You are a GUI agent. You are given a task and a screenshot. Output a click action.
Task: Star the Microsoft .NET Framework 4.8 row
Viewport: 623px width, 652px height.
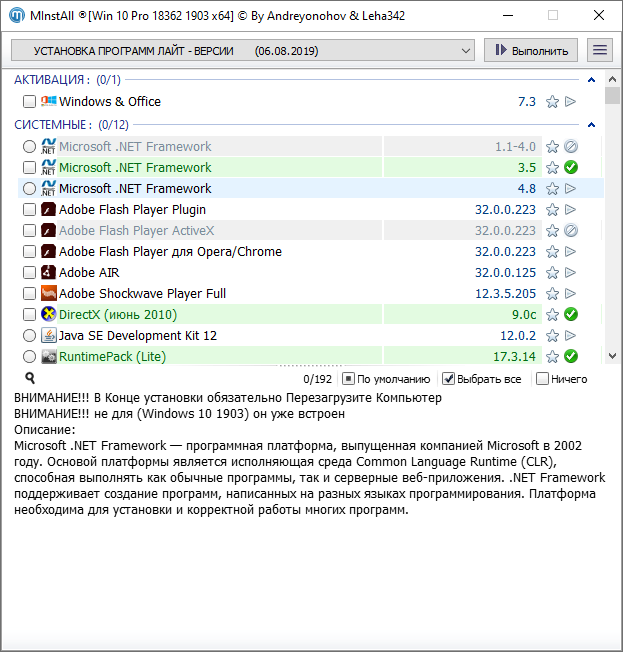click(552, 188)
